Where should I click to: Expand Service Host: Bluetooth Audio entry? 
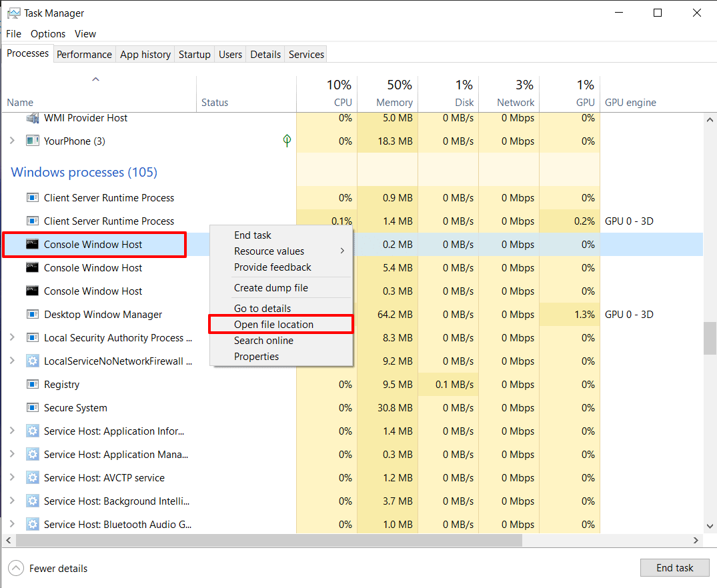tap(13, 524)
